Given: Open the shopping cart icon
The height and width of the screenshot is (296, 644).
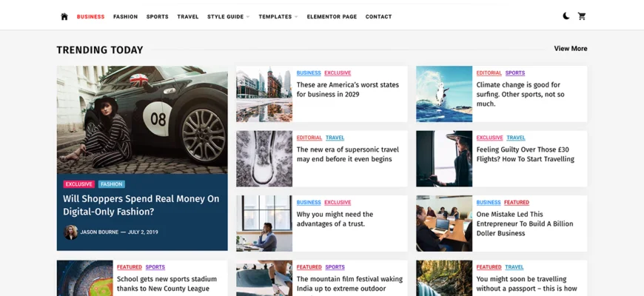Looking at the screenshot, I should (582, 16).
